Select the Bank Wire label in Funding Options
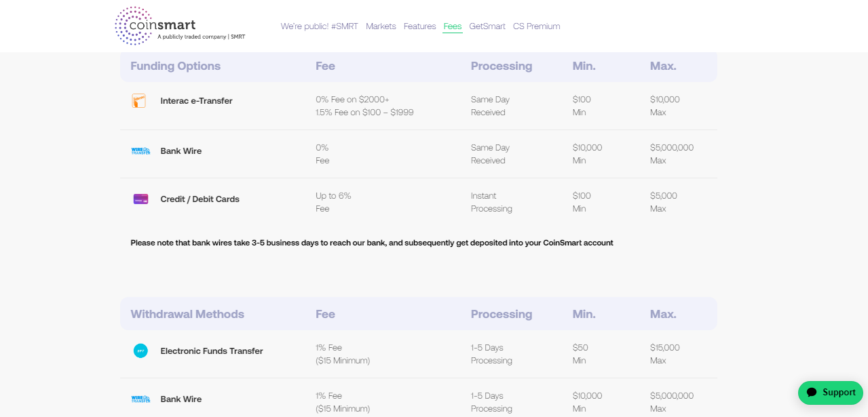 181,151
